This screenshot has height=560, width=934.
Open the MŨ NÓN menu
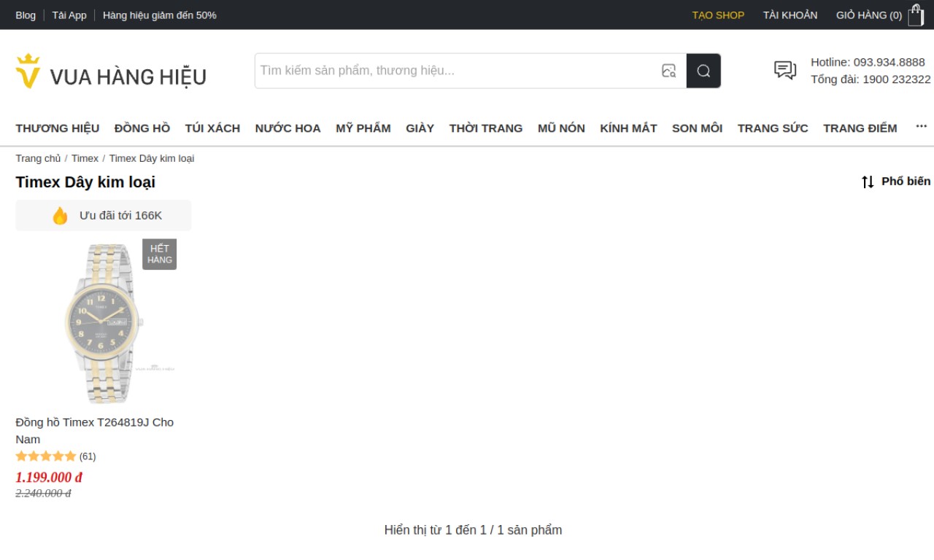click(x=561, y=128)
